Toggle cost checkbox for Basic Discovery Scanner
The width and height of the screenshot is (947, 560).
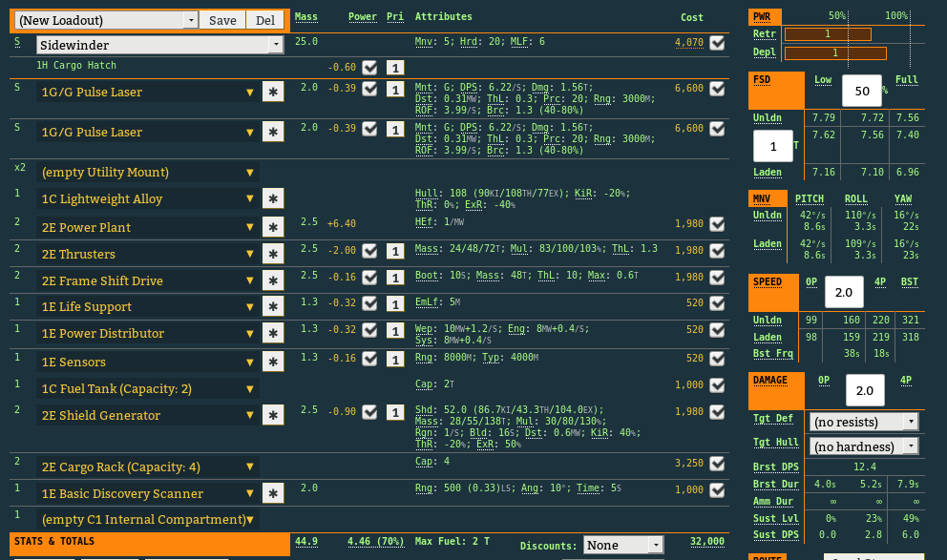coord(717,490)
